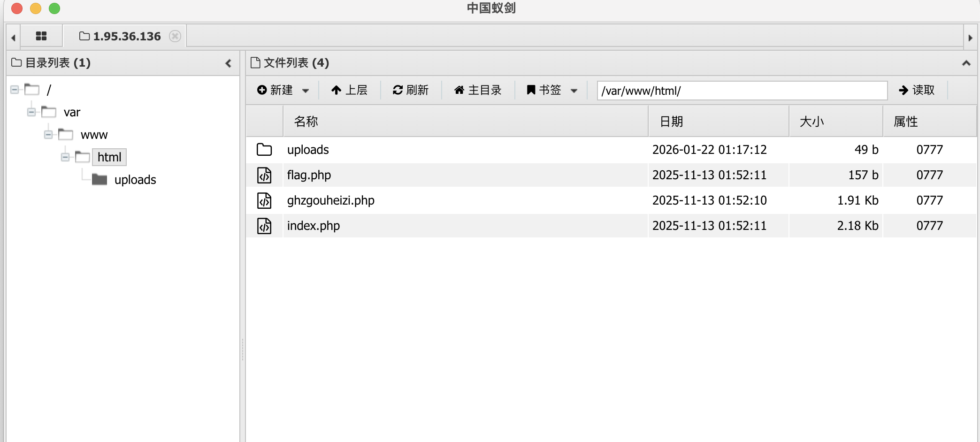Viewport: 980px width, 442px height.
Task: Click the var folder icon in tree
Action: (49, 112)
